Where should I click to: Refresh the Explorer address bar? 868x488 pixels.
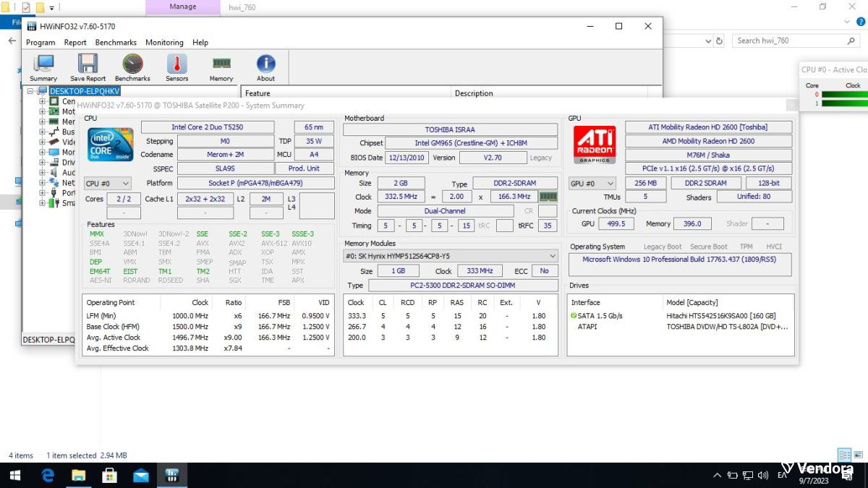(718, 40)
